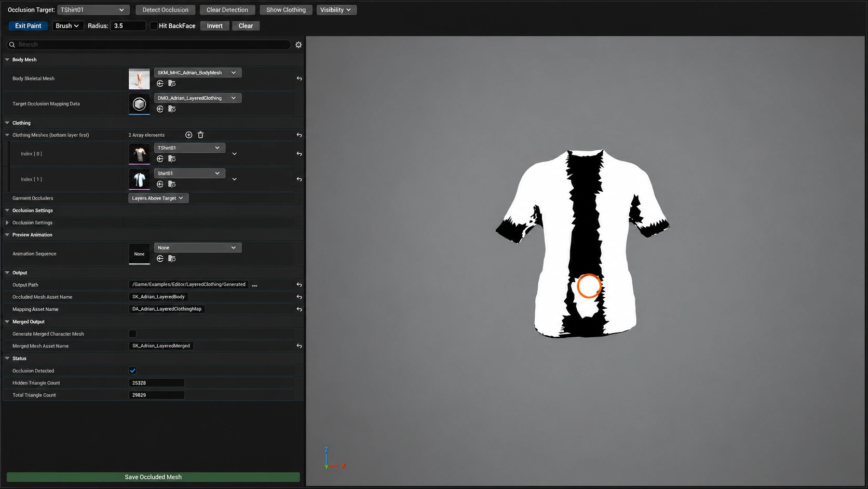The width and height of the screenshot is (868, 489).
Task: Click the search magnifier icon
Action: [12, 45]
